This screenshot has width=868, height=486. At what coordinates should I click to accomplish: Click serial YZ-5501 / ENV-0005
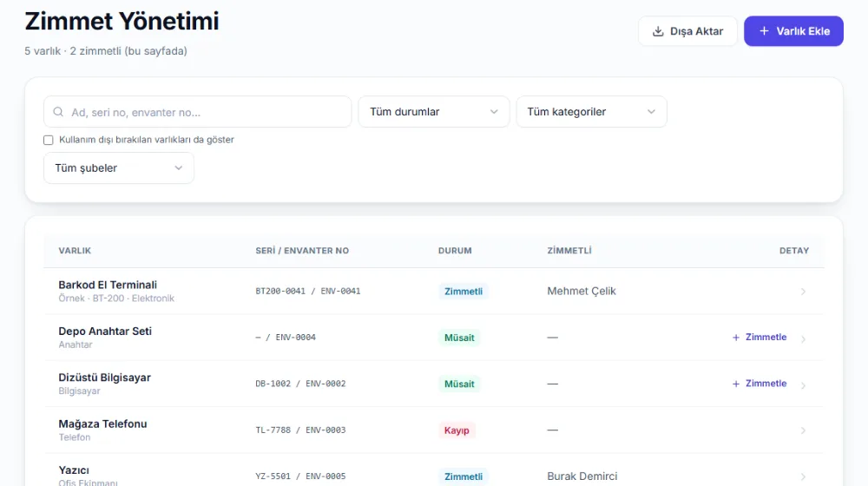(x=300, y=476)
